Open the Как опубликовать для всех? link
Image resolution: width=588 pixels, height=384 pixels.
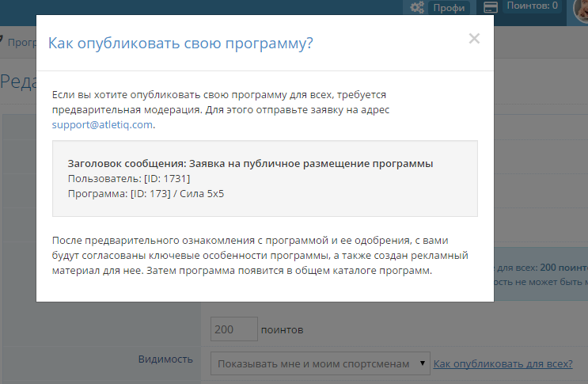click(x=503, y=363)
